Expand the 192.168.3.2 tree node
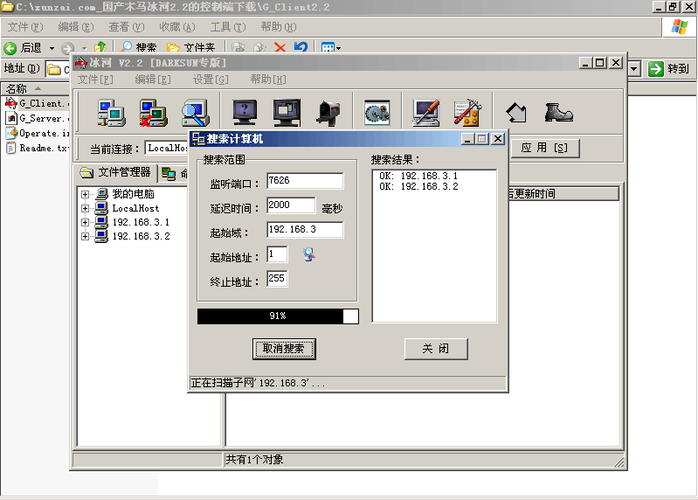The height and width of the screenshot is (500, 698). [85, 236]
